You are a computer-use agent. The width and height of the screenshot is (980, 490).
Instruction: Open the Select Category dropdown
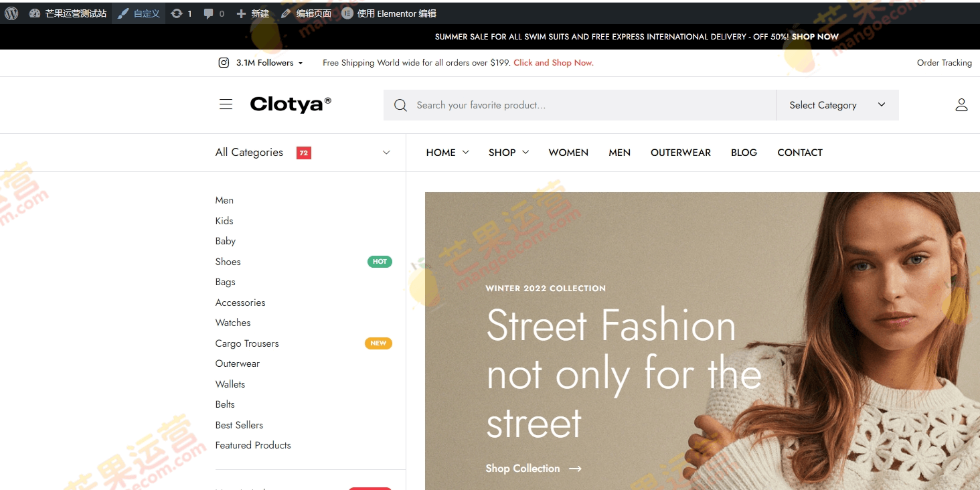pos(837,104)
